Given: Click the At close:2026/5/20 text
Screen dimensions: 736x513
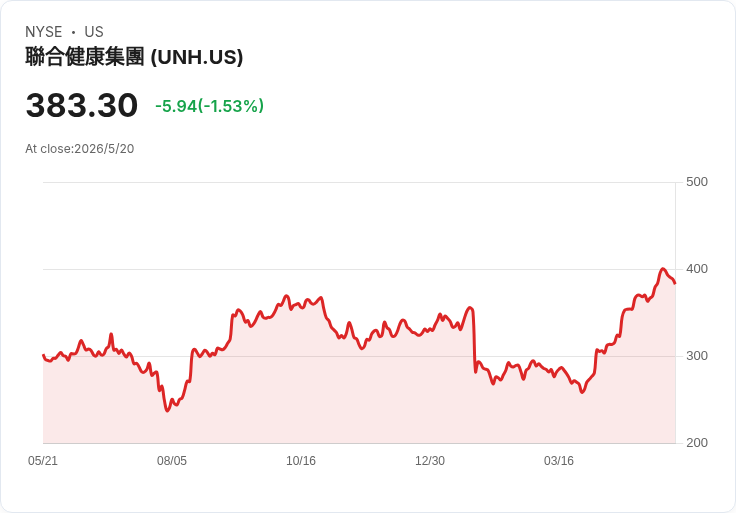Looking at the screenshot, I should (x=80, y=149).
